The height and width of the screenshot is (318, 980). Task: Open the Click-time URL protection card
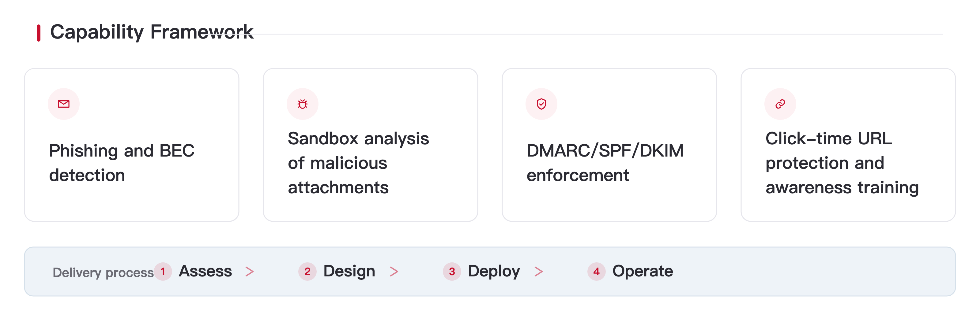pyautogui.click(x=848, y=145)
